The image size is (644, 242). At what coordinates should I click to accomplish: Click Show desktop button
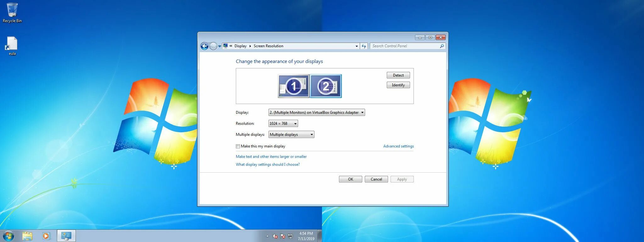click(320, 236)
